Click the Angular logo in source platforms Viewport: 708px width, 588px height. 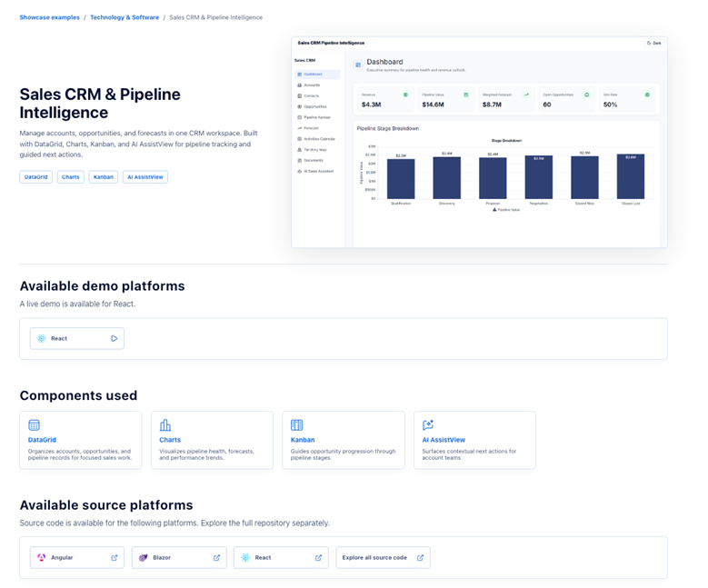tap(41, 557)
